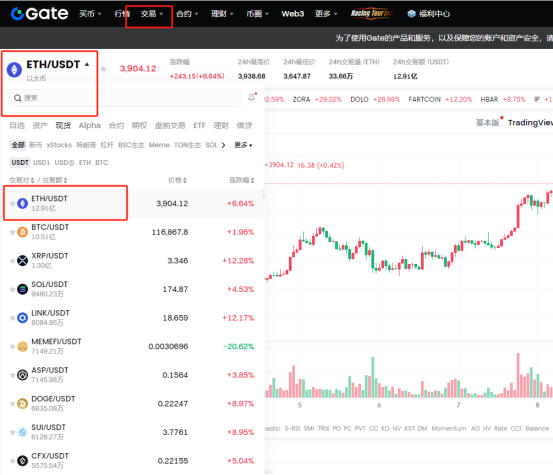Switch to the 自选 tab

(17, 126)
